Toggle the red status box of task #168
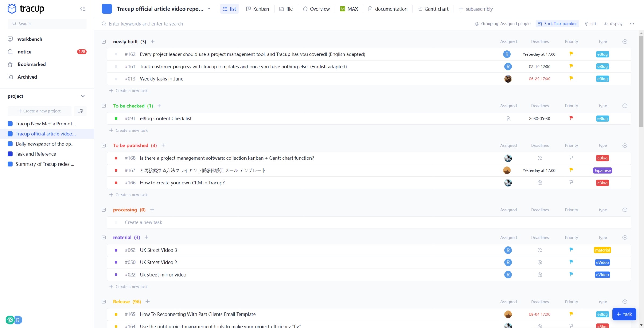Image resolution: width=644 pixels, height=328 pixels. tap(116, 158)
